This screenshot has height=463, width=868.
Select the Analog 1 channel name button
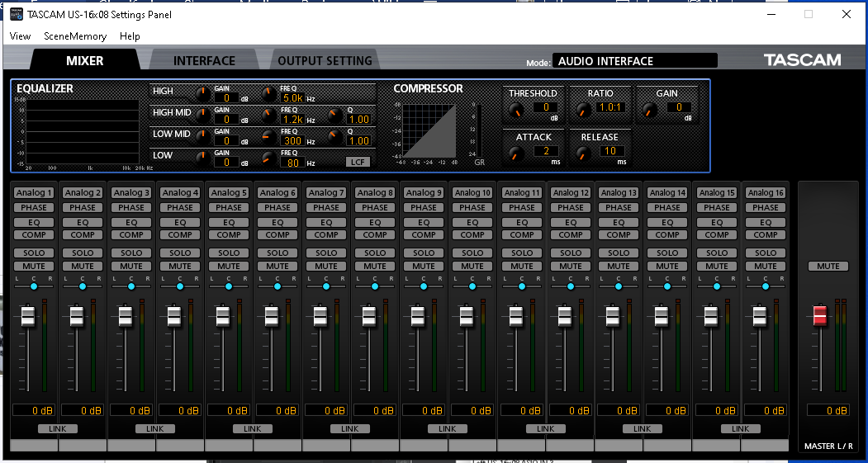coord(34,192)
